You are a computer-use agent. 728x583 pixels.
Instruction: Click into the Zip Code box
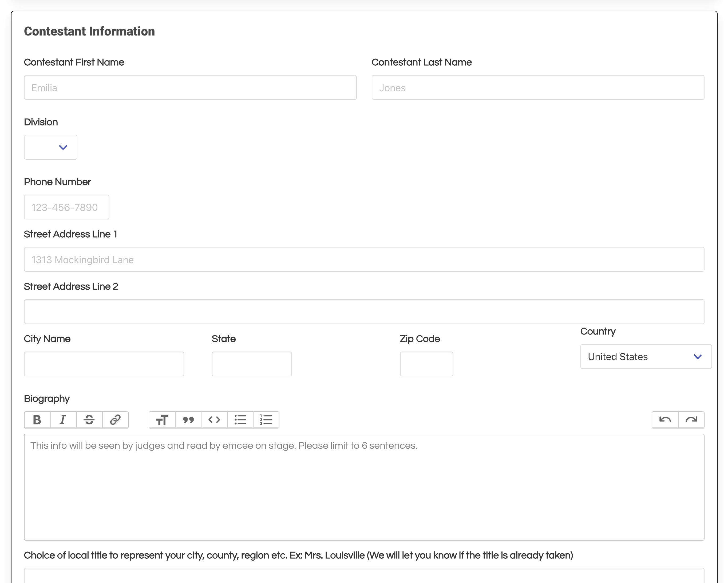426,364
